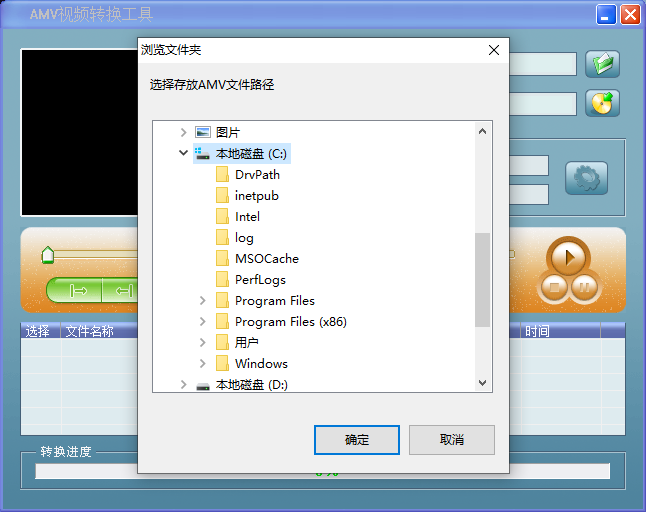Screen dimensions: 646x512
Task: Expand the Windows folder arrow
Action: 203,363
